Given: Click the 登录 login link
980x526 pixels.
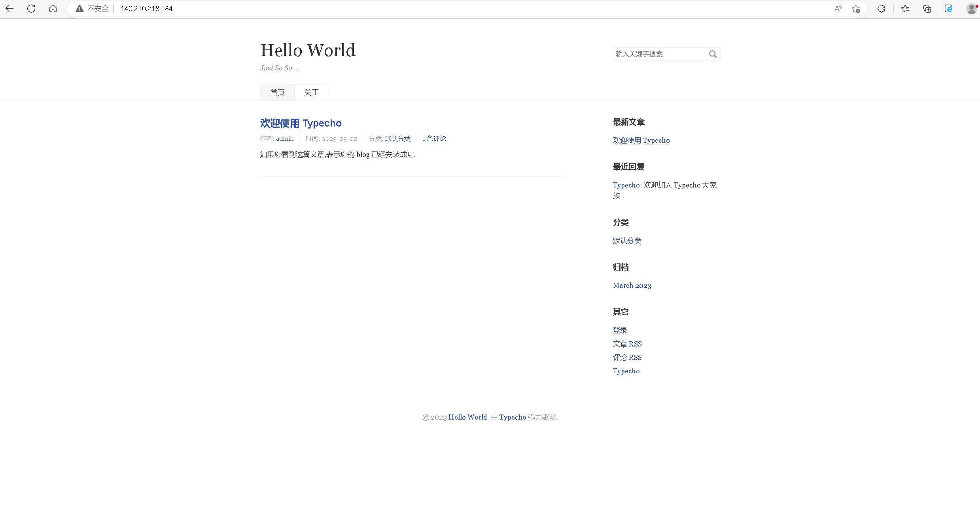Looking at the screenshot, I should click(620, 330).
